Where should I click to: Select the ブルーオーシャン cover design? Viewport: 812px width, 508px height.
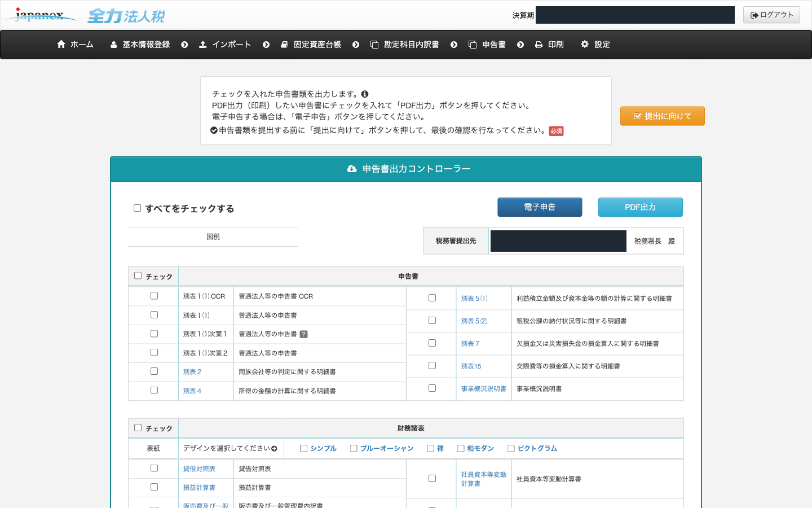coord(354,449)
